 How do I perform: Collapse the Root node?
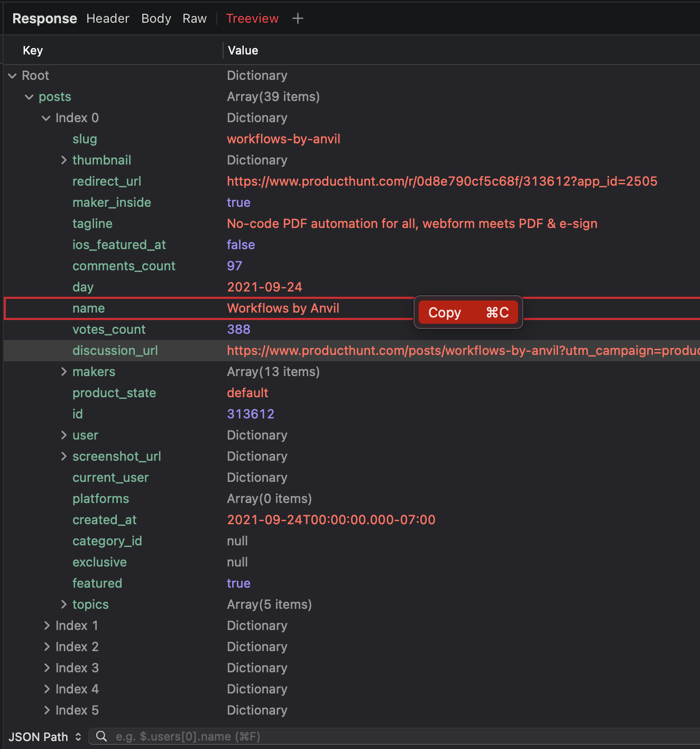pyautogui.click(x=13, y=76)
